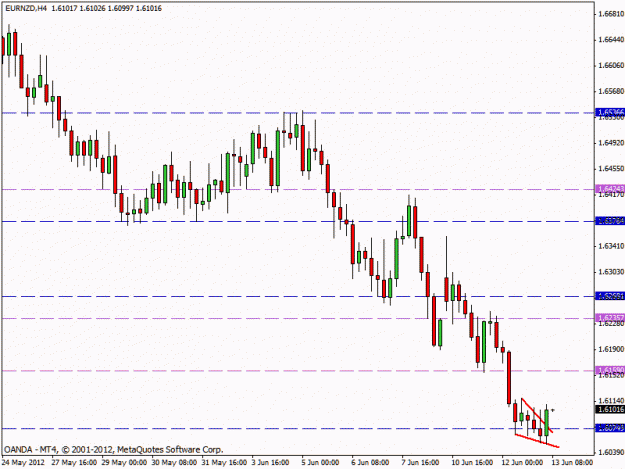
Task: Click the OANDA - MT4 MetaQuotes copyright text
Action: pos(114,449)
